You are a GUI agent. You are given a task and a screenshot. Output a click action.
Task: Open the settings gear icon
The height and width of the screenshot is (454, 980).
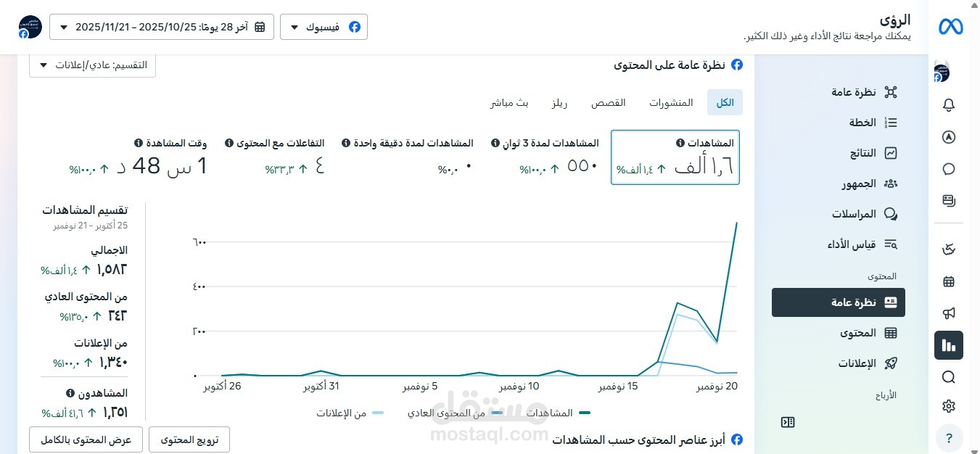(949, 406)
